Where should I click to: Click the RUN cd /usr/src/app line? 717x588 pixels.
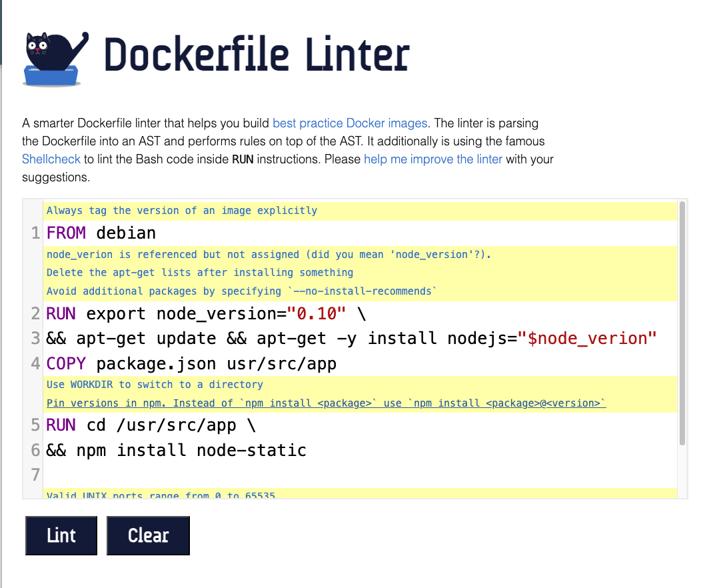(151, 425)
